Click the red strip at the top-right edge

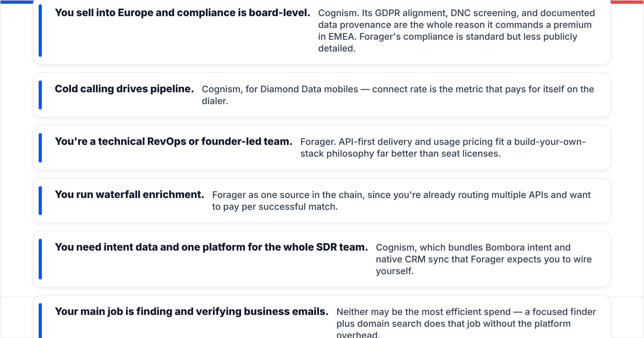click(627, 2)
